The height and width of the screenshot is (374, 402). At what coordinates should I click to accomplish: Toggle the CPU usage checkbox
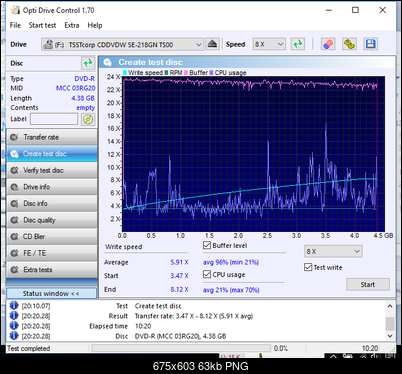[207, 274]
